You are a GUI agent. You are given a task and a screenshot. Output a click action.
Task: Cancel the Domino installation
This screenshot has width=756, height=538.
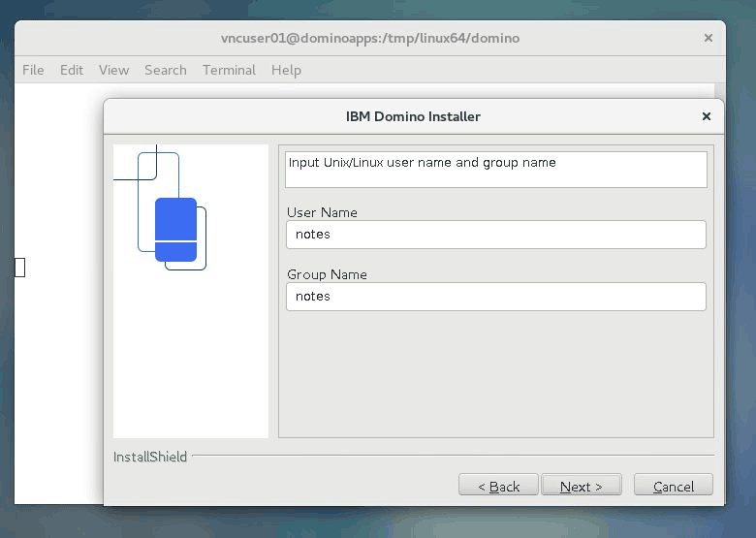(x=674, y=485)
